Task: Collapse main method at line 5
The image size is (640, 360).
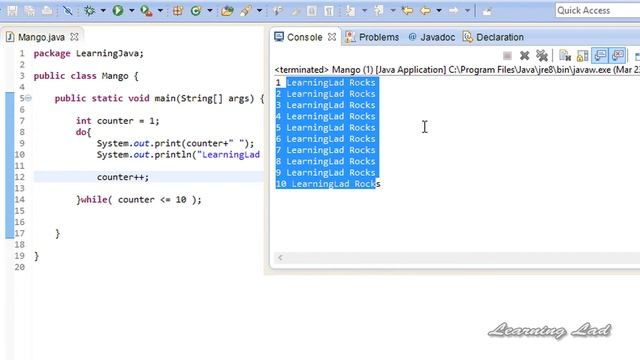Action: click(x=28, y=98)
